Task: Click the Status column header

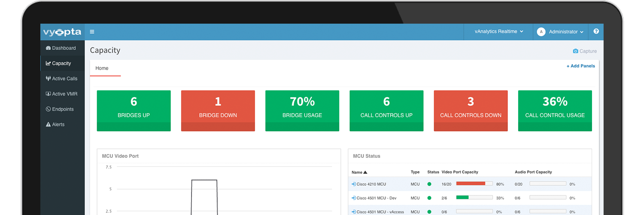Action: click(x=433, y=172)
